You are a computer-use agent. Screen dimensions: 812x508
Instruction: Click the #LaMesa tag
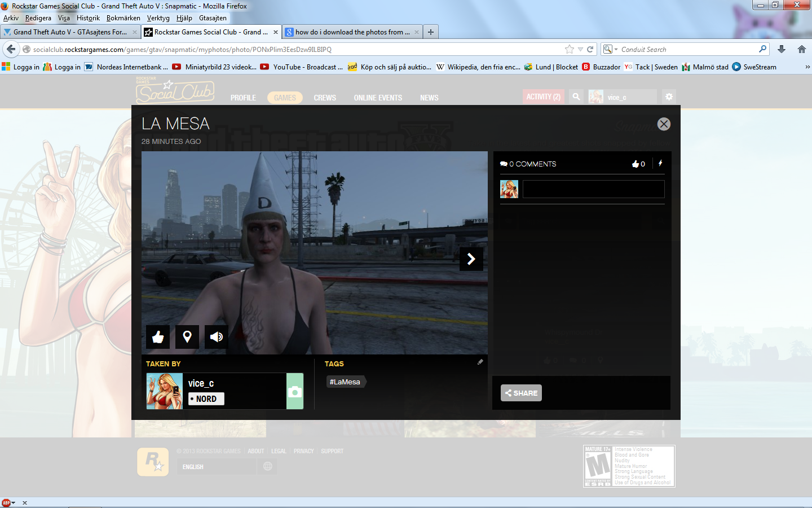(346, 382)
